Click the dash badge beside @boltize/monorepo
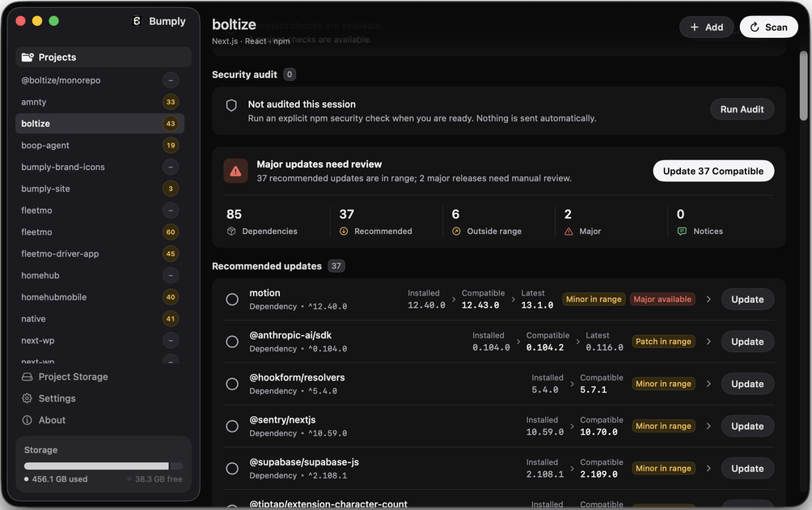812x510 pixels. click(171, 80)
